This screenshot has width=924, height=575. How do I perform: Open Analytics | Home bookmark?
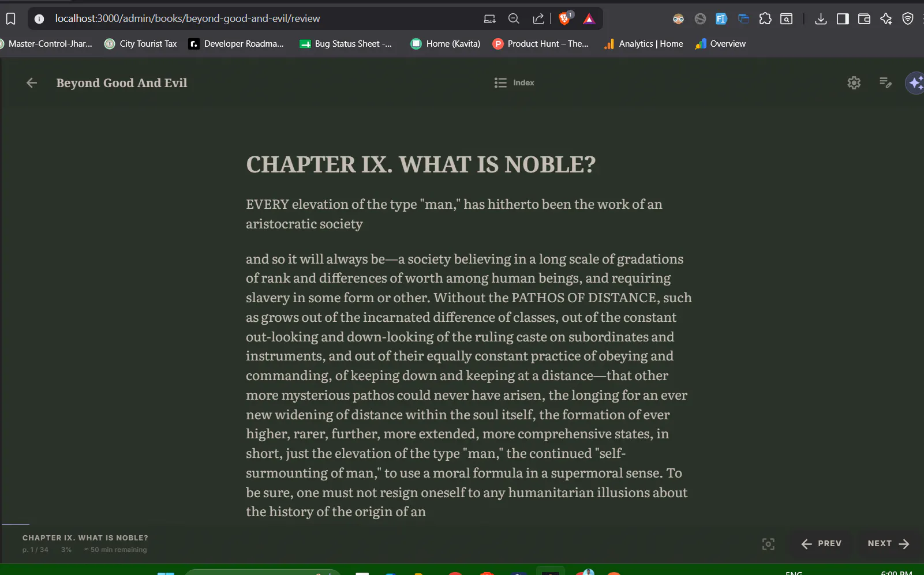point(643,44)
